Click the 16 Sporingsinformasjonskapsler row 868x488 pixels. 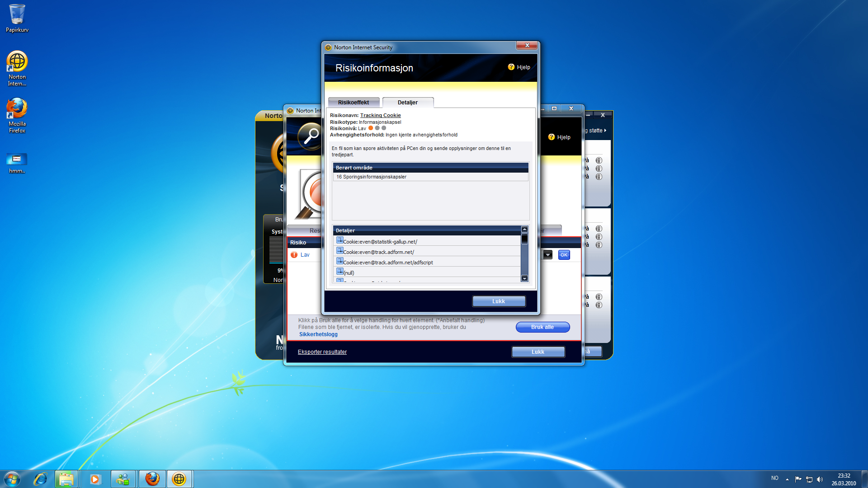click(430, 177)
